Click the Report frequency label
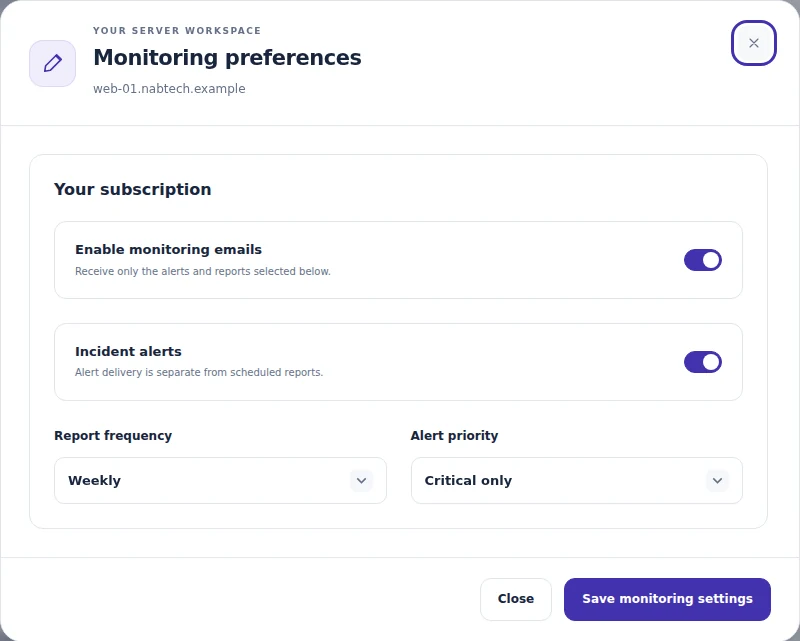Screen dimensions: 800x641 [x=113, y=436]
